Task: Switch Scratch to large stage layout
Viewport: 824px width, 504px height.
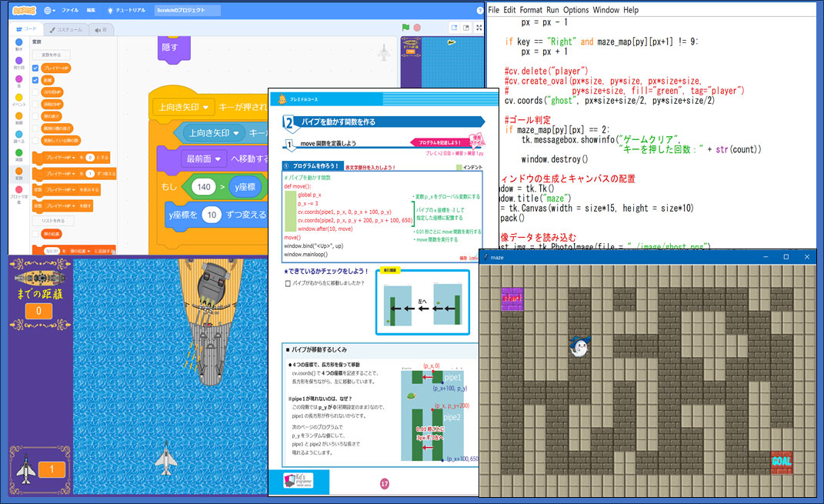Action: (x=466, y=28)
